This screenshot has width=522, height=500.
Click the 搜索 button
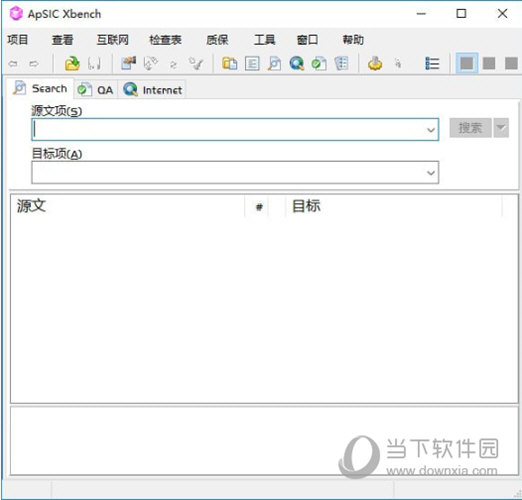point(470,128)
